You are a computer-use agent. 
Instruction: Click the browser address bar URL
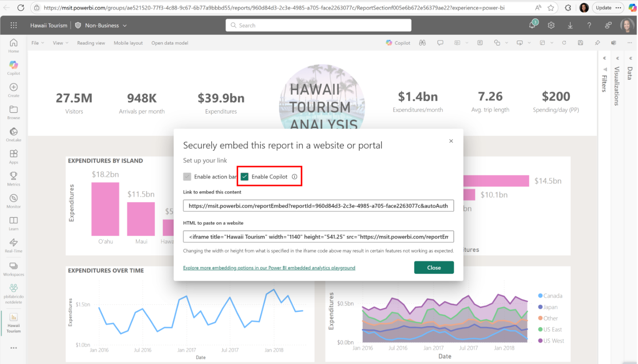point(274,8)
